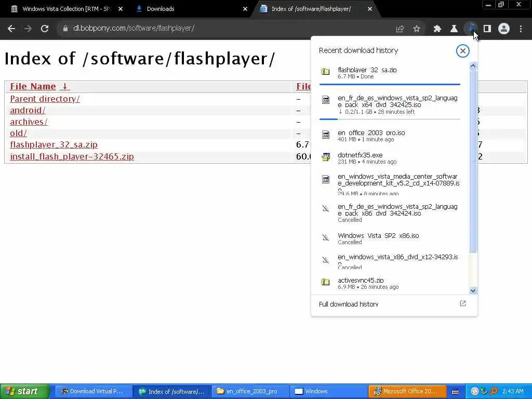This screenshot has width=532, height=399.
Task: Open the Parent directory/ link
Action: tap(45, 99)
